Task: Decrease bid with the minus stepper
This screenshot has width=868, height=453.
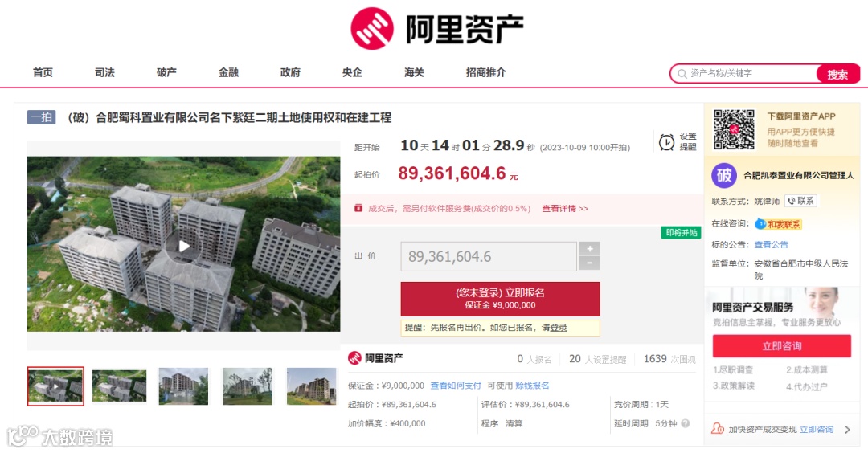Action: (590, 263)
